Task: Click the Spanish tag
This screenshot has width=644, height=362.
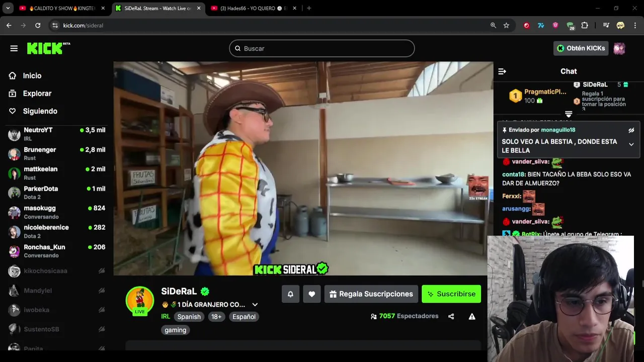Action: click(189, 317)
